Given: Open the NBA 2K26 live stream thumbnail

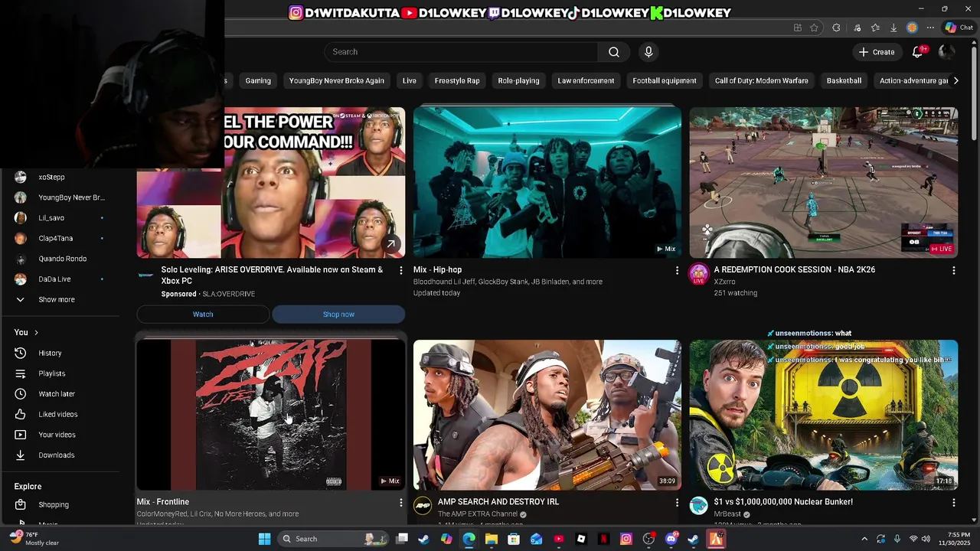Looking at the screenshot, I should [824, 182].
